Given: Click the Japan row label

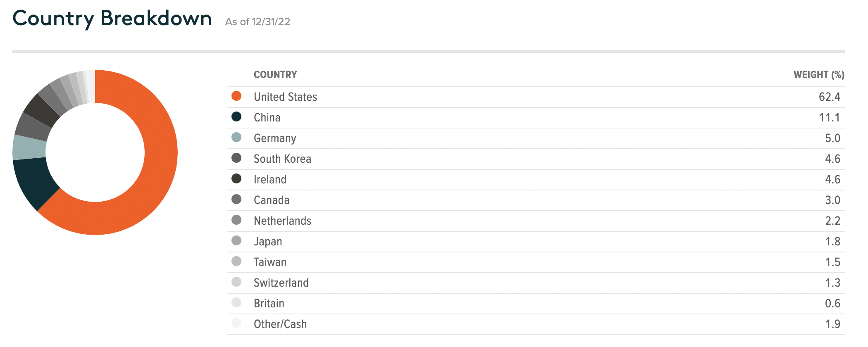Looking at the screenshot, I should click(x=268, y=242).
